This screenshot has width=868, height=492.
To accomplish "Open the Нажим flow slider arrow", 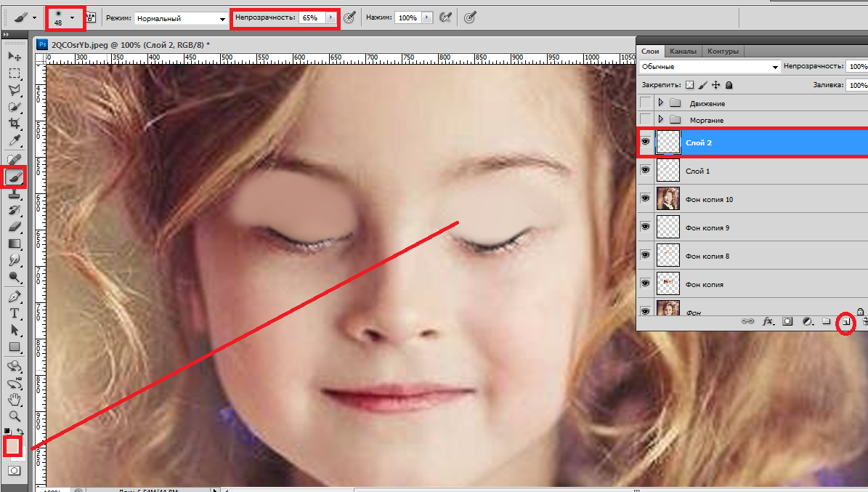I will point(427,17).
